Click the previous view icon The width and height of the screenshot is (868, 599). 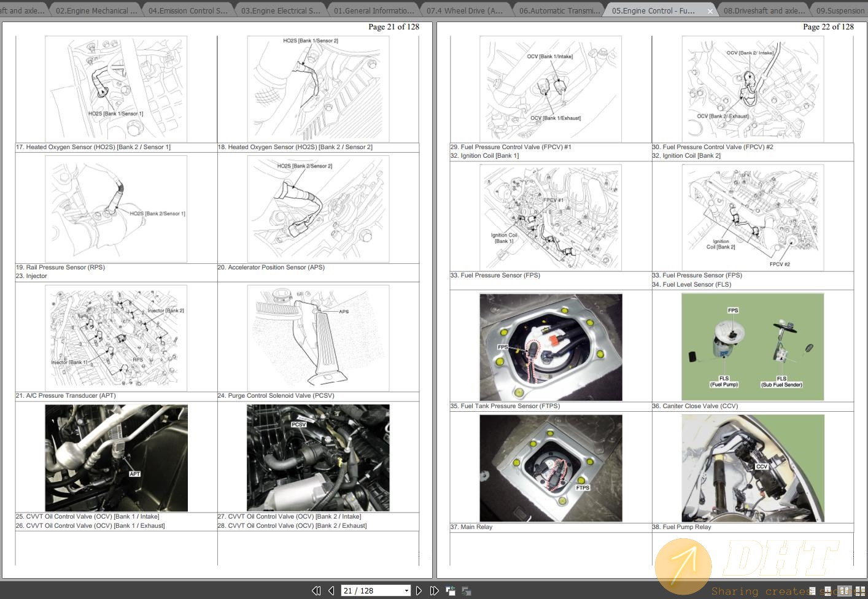[451, 590]
